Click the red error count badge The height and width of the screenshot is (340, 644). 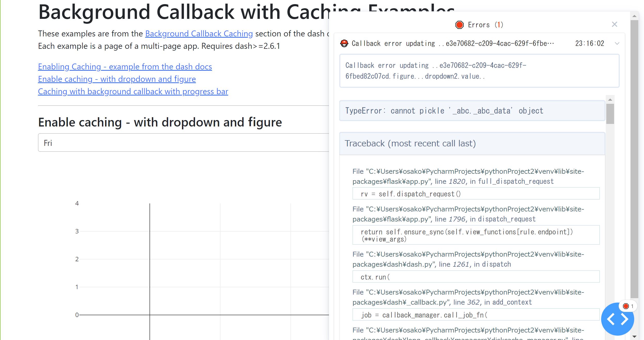628,306
